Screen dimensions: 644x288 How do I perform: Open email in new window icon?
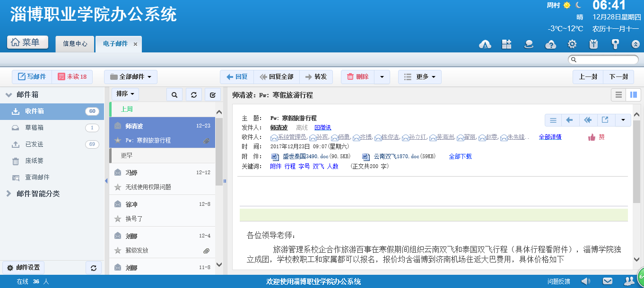(x=605, y=120)
